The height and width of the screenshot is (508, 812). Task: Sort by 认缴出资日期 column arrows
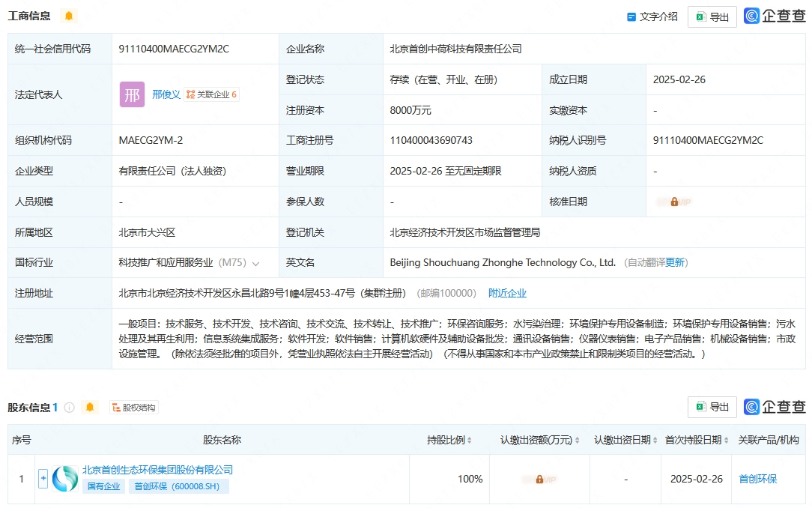pyautogui.click(x=655, y=440)
